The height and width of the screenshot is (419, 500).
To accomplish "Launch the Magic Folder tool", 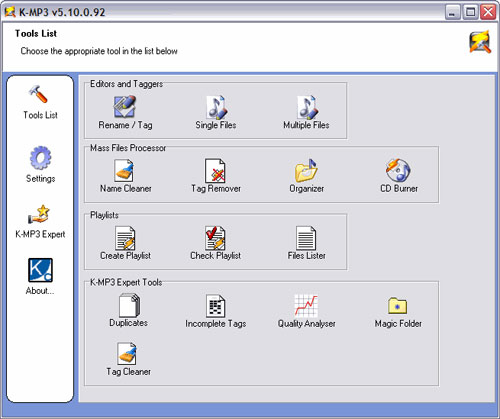I will click(x=398, y=311).
